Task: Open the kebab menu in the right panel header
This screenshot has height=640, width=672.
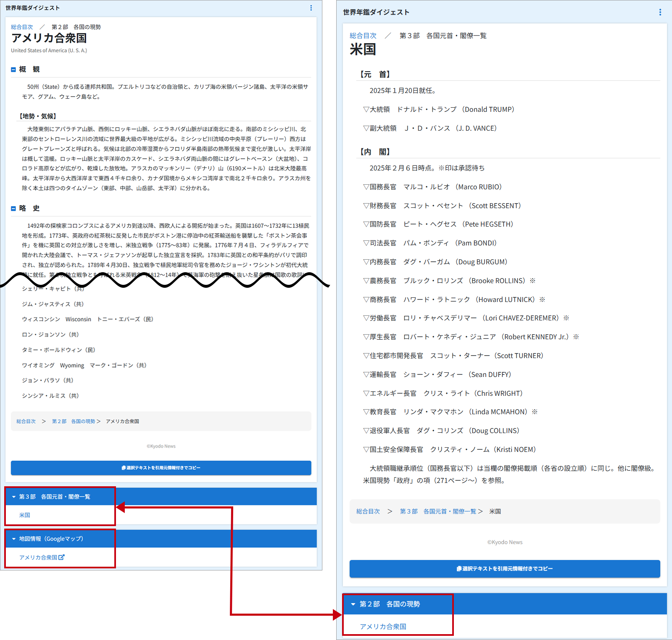Action: (660, 12)
